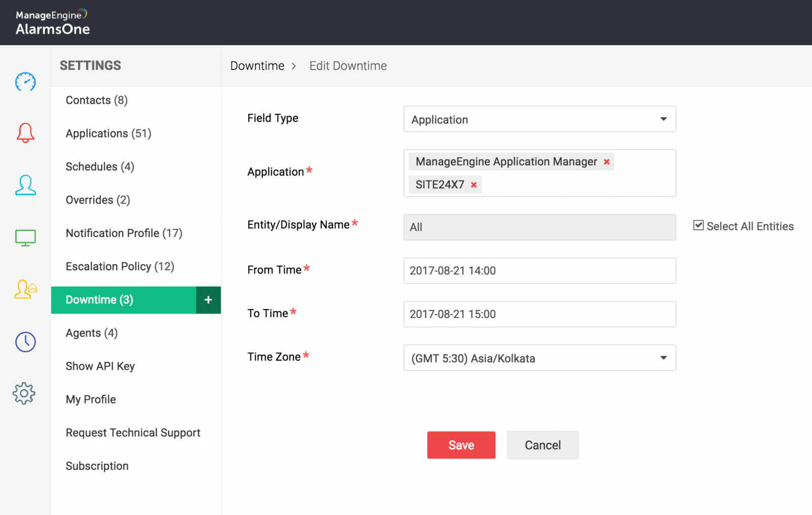
Task: Open the dashboard gauge icon
Action: tap(25, 82)
